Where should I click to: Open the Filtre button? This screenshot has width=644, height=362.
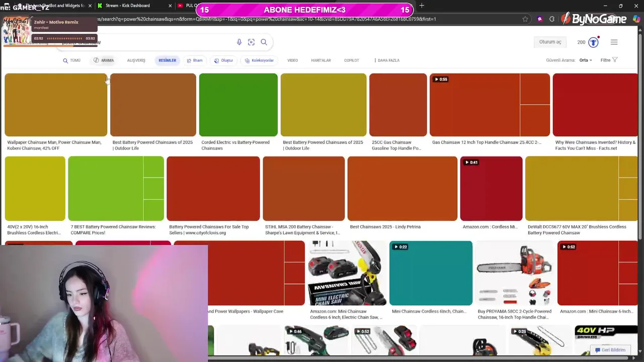point(609,60)
